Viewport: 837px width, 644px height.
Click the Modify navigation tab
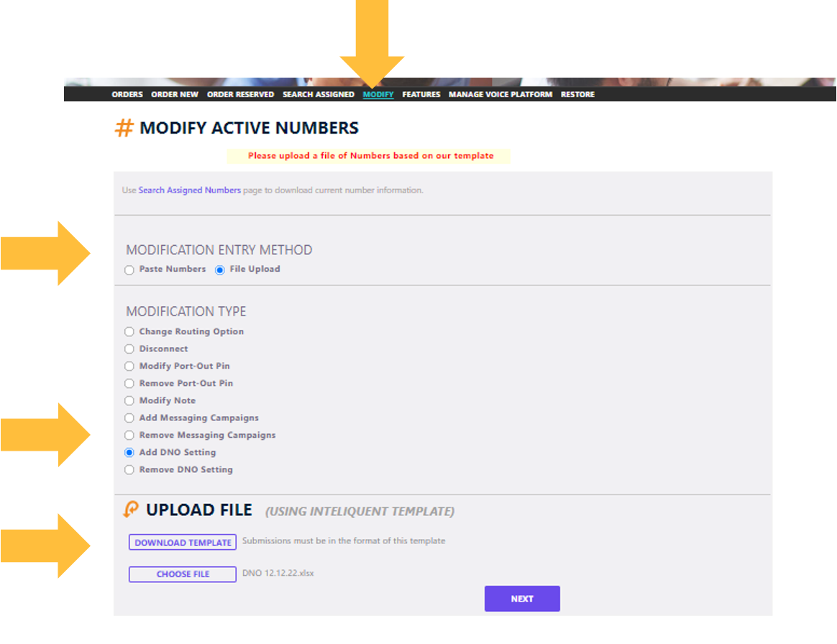pyautogui.click(x=378, y=95)
